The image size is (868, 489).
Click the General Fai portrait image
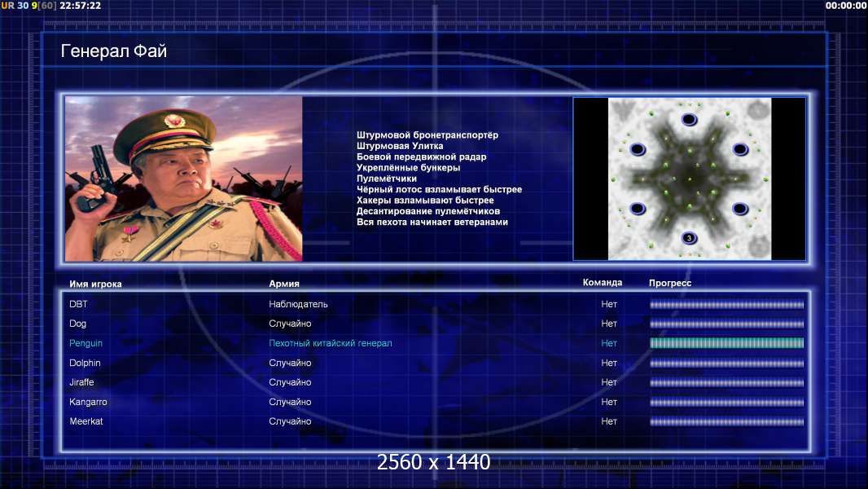tap(184, 178)
